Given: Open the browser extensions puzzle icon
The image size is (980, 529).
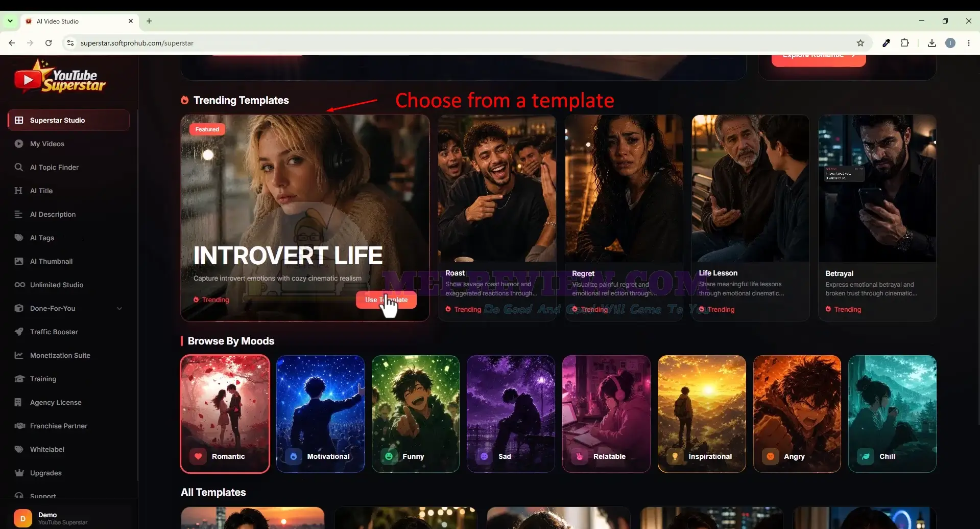Looking at the screenshot, I should [x=905, y=43].
